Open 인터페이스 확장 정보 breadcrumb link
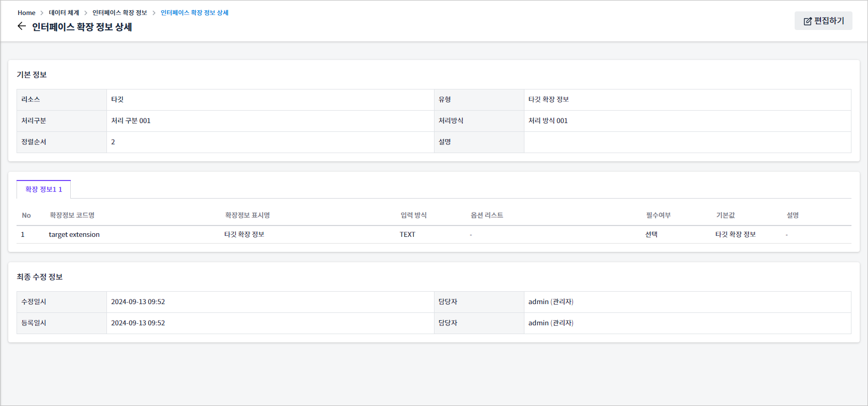The height and width of the screenshot is (406, 868). pyautogui.click(x=120, y=13)
